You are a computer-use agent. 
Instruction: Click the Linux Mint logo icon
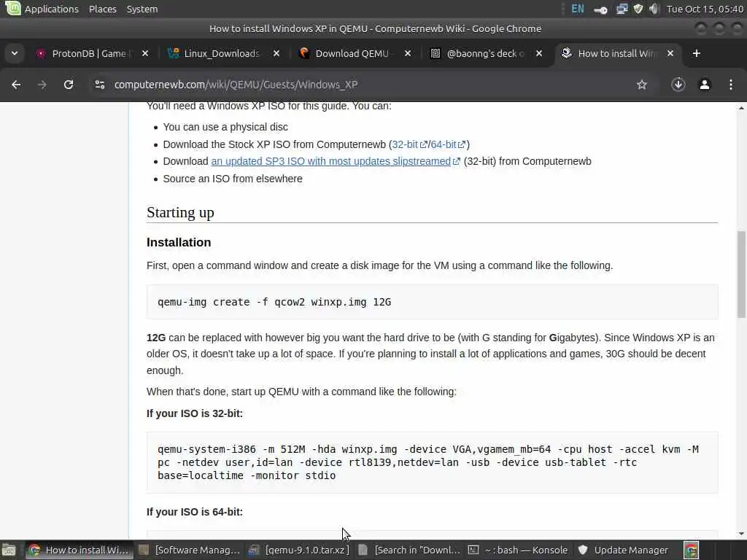click(x=12, y=8)
